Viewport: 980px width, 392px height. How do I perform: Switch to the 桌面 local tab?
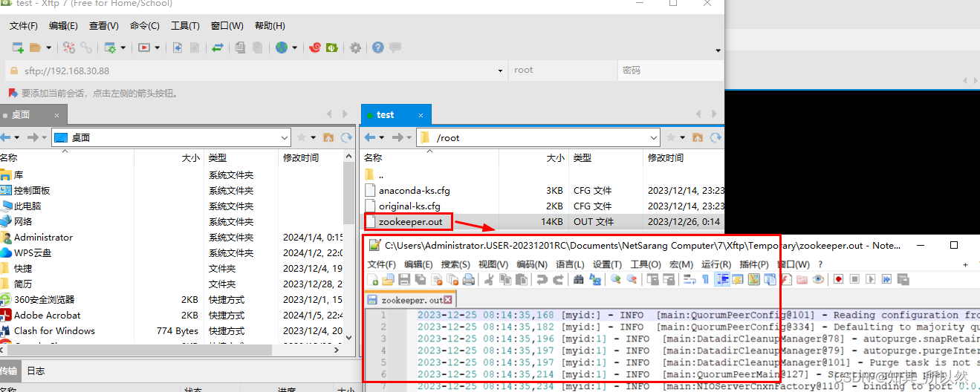point(33,114)
